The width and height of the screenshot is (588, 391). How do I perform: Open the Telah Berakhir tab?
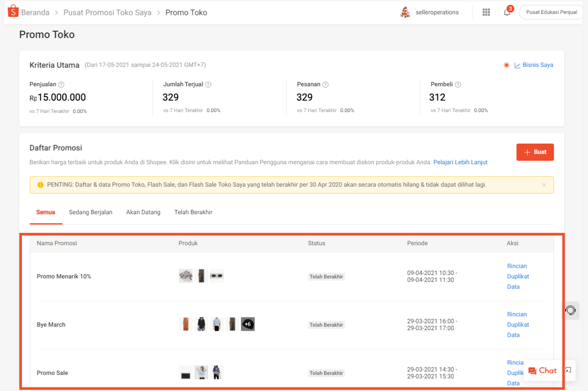click(x=193, y=212)
